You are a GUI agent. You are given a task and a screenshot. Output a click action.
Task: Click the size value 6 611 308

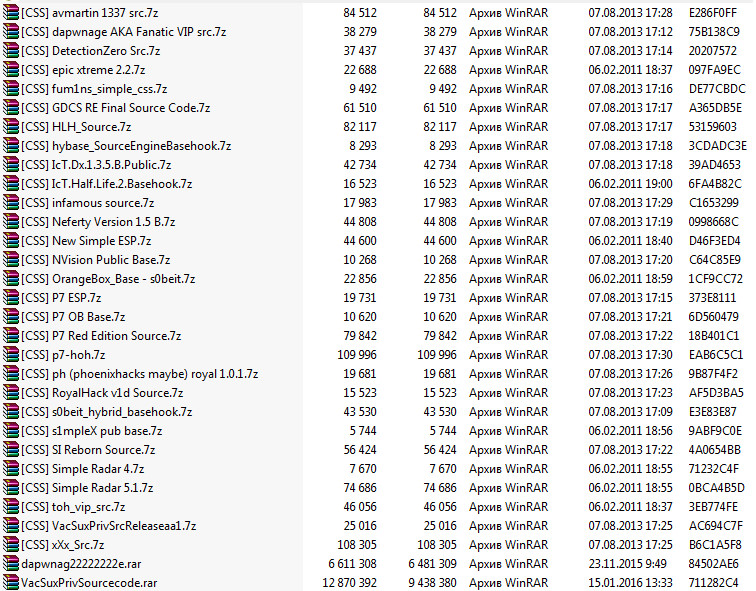(352, 564)
